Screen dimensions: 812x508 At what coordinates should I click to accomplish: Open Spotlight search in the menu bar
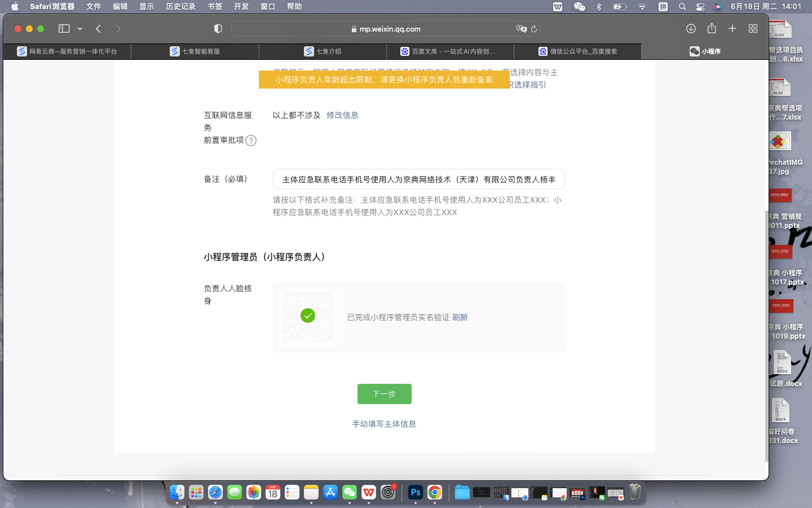coord(682,7)
